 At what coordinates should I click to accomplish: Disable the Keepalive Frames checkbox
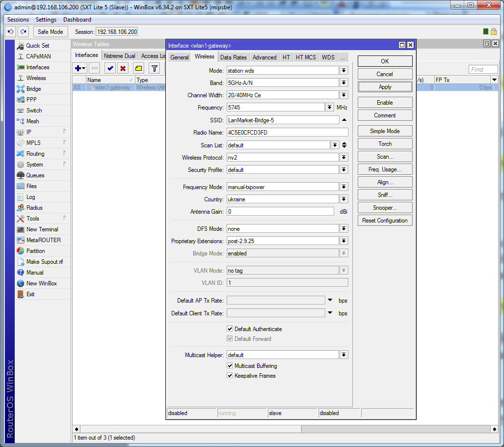click(x=230, y=376)
